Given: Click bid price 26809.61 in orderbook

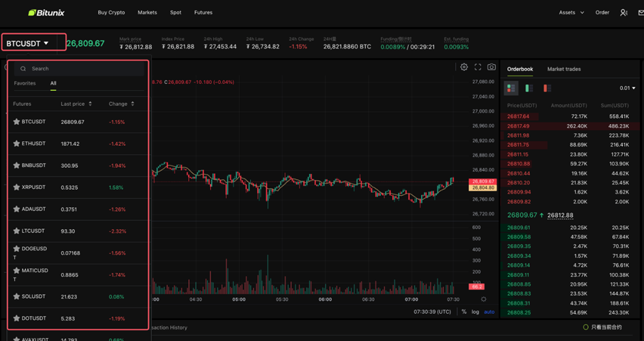Looking at the screenshot, I should pos(519,228).
